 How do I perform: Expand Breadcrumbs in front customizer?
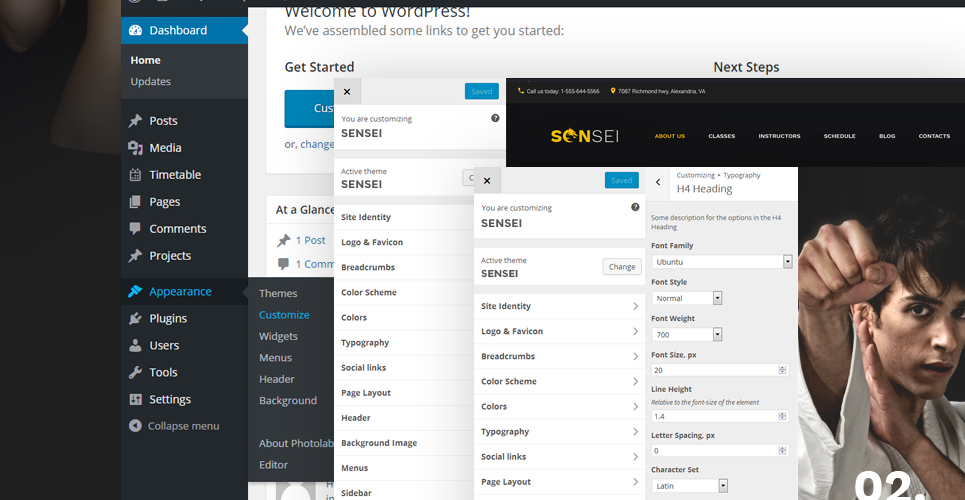pos(559,357)
